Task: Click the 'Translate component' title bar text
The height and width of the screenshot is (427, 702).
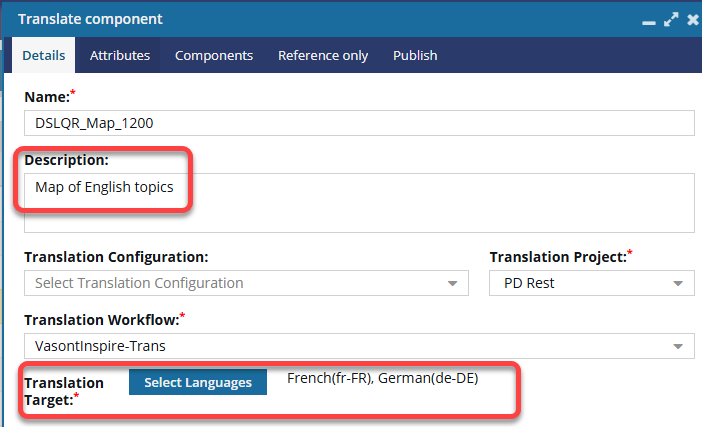Action: click(x=90, y=19)
